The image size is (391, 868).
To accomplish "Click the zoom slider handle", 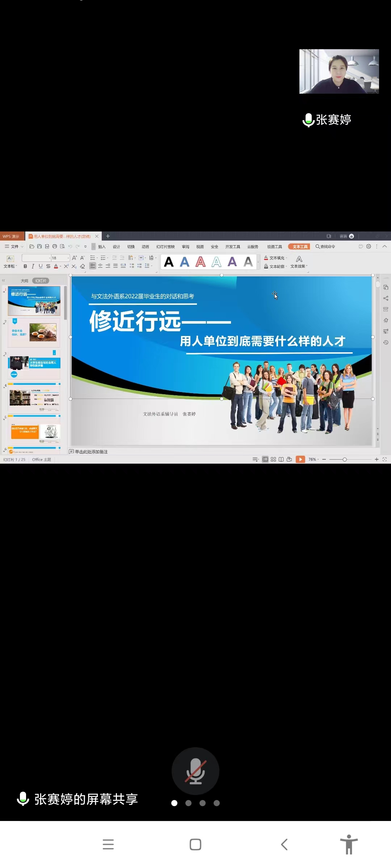I will point(345,459).
